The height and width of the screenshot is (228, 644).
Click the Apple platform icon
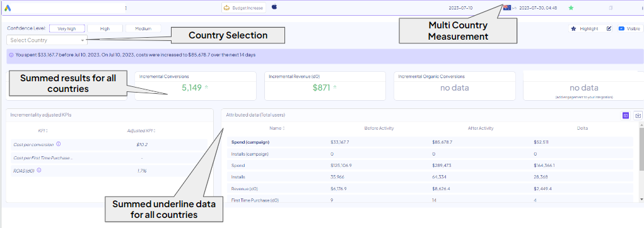[x=274, y=7]
